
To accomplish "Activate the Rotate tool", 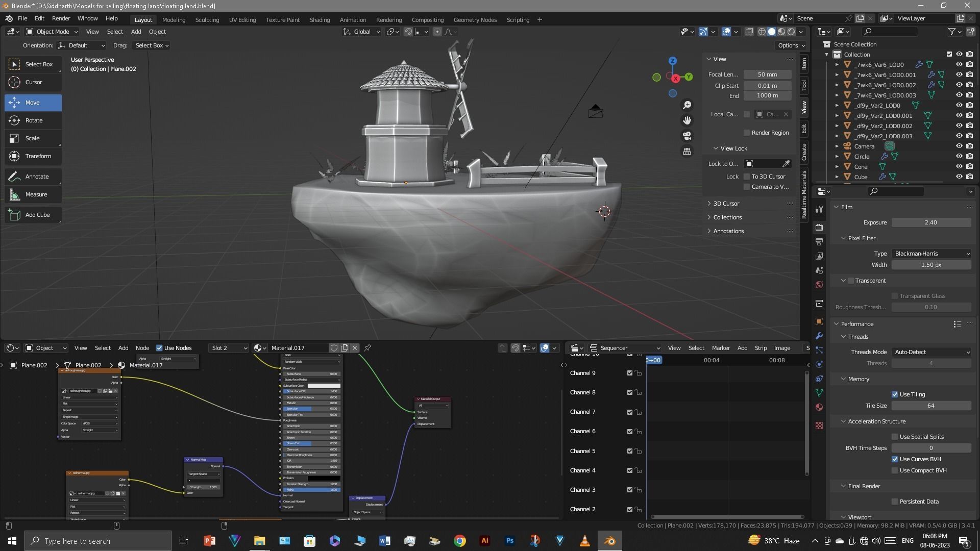I will (x=33, y=120).
